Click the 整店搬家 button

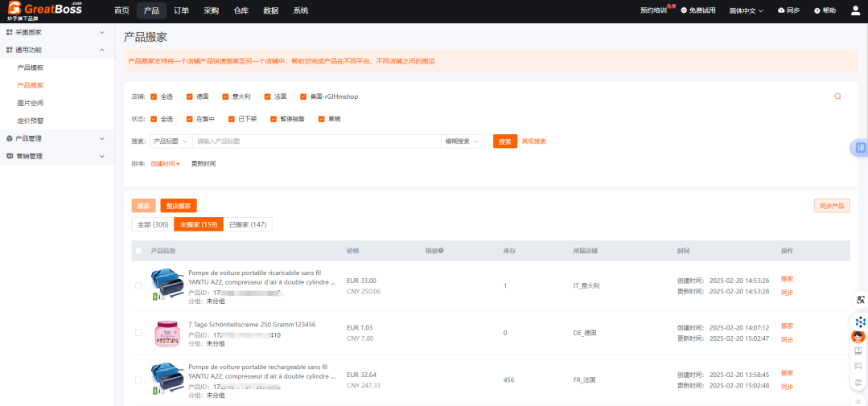pos(178,206)
